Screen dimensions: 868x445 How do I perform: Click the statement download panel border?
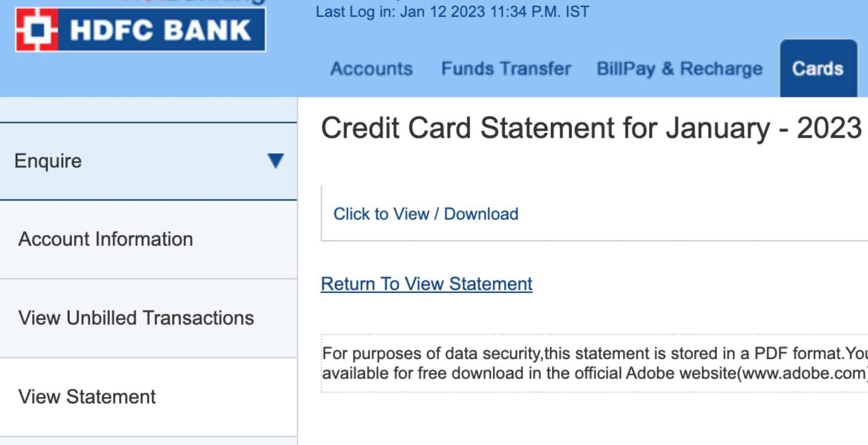[x=323, y=212]
